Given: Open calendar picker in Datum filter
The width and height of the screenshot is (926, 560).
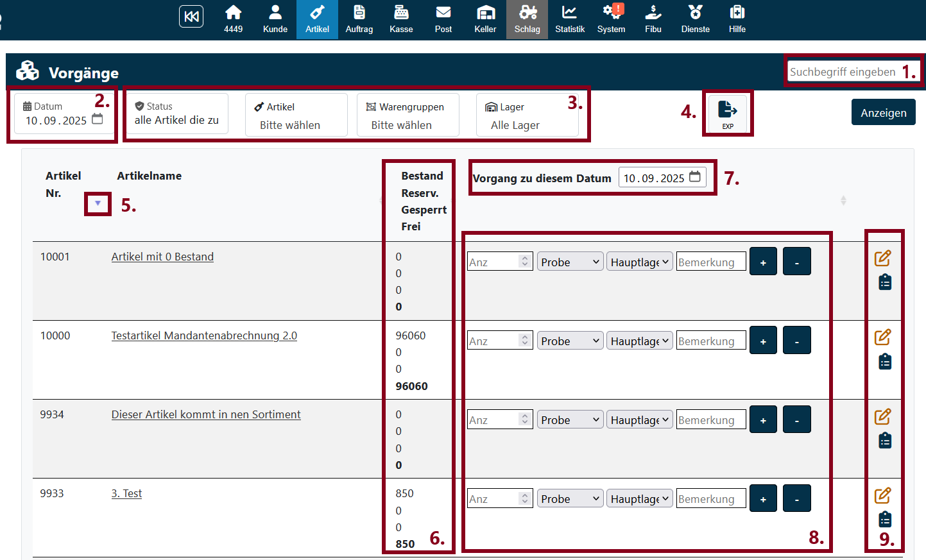Looking at the screenshot, I should 98,119.
